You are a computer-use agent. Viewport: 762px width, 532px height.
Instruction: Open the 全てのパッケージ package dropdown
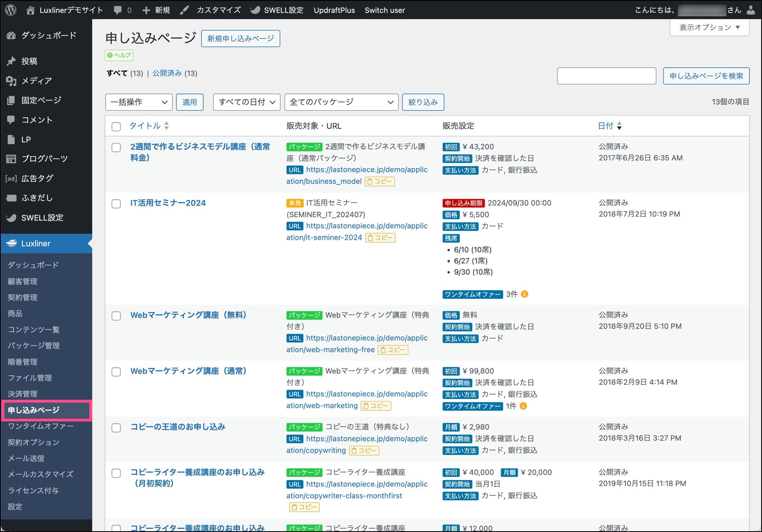(x=341, y=102)
